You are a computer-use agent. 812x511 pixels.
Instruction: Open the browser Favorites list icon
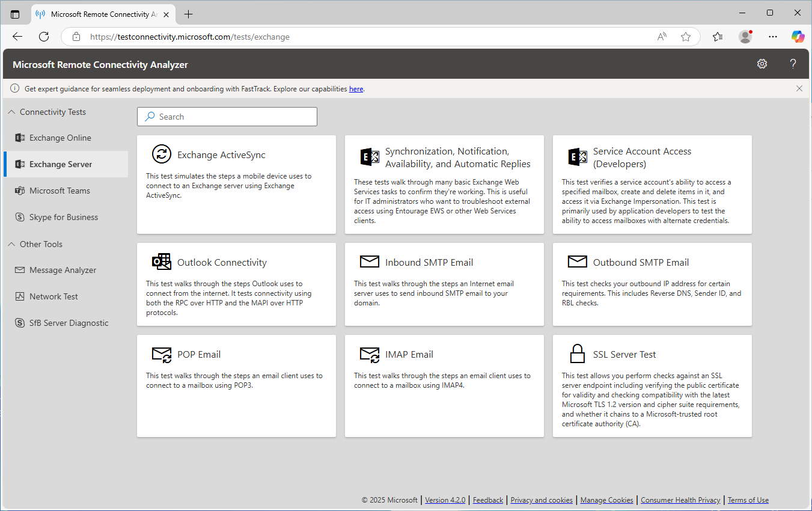(x=718, y=37)
